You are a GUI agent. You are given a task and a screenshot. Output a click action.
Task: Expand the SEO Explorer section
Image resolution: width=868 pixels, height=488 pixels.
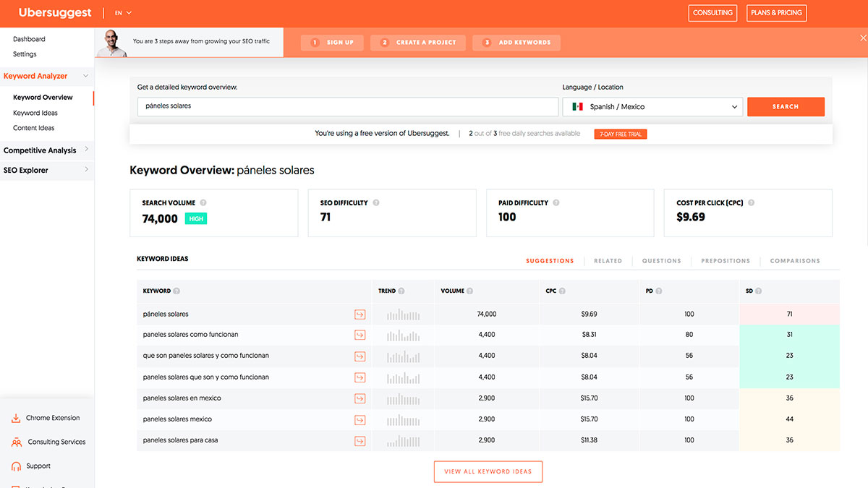tap(46, 171)
